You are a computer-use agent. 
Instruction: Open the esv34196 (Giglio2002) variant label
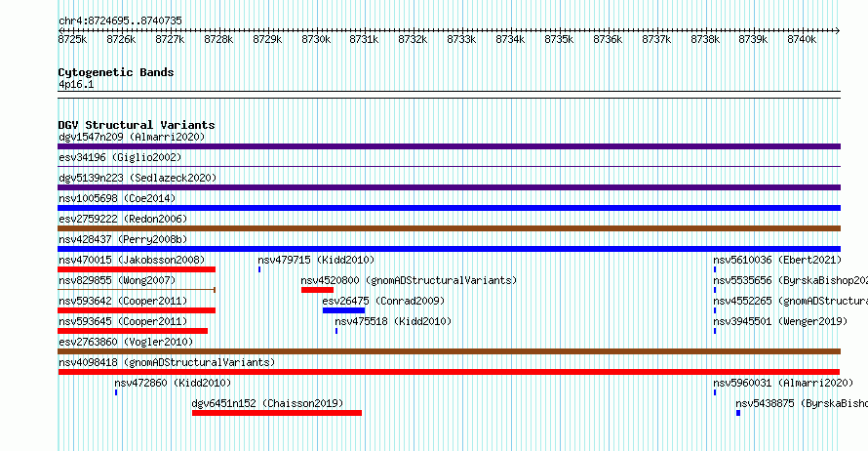120,157
